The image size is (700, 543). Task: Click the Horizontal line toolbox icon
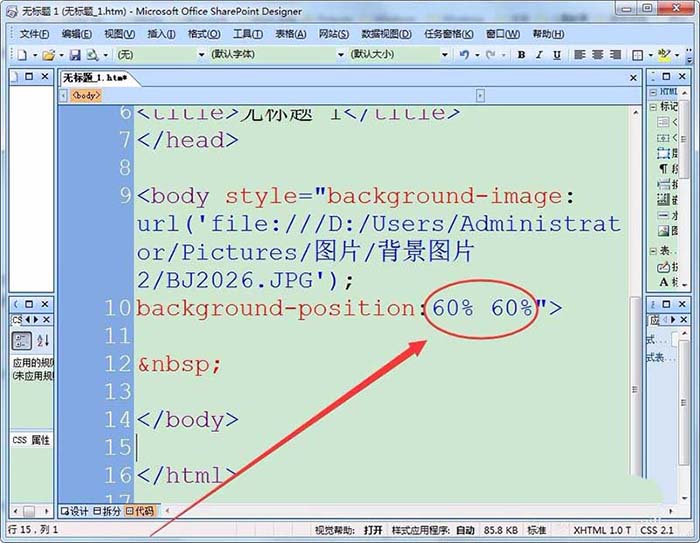663,215
